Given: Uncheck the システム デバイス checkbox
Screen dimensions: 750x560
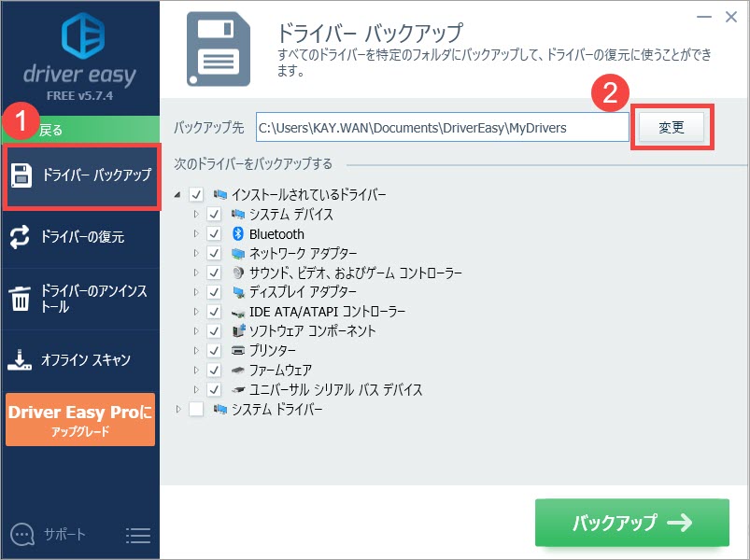Looking at the screenshot, I should (214, 214).
